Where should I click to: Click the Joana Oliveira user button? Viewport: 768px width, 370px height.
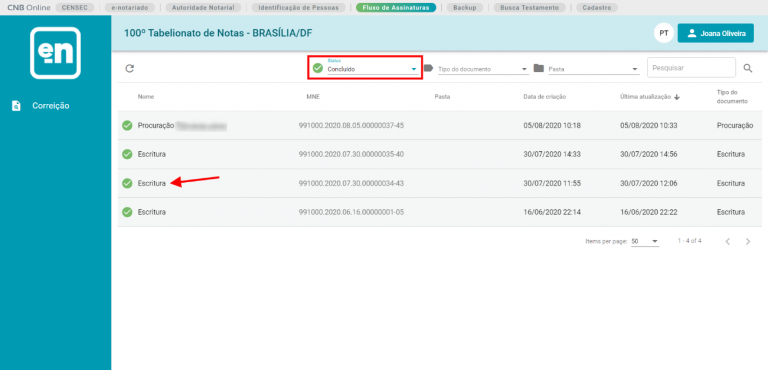tap(716, 33)
